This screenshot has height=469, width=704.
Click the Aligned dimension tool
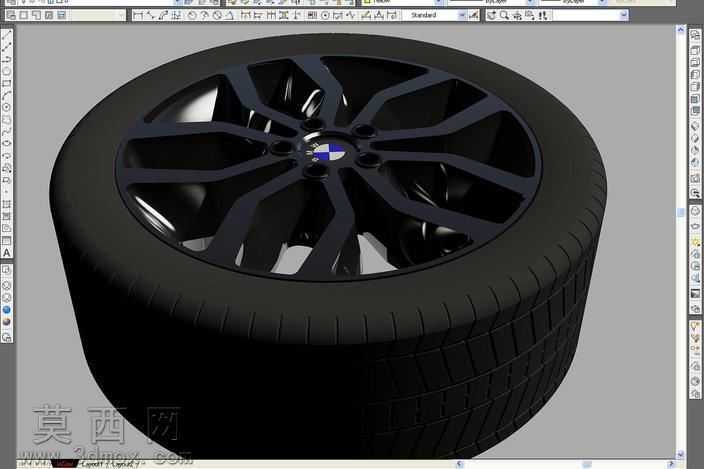pyautogui.click(x=150, y=16)
